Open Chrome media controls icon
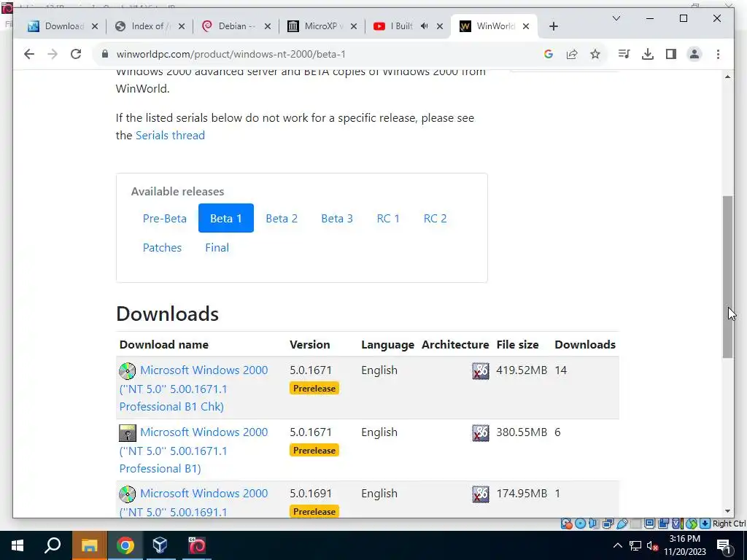This screenshot has height=560, width=747. pos(624,54)
